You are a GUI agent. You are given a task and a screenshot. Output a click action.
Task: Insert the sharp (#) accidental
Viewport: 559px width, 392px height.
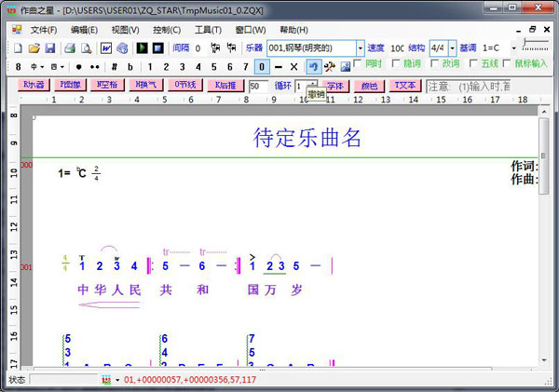114,67
